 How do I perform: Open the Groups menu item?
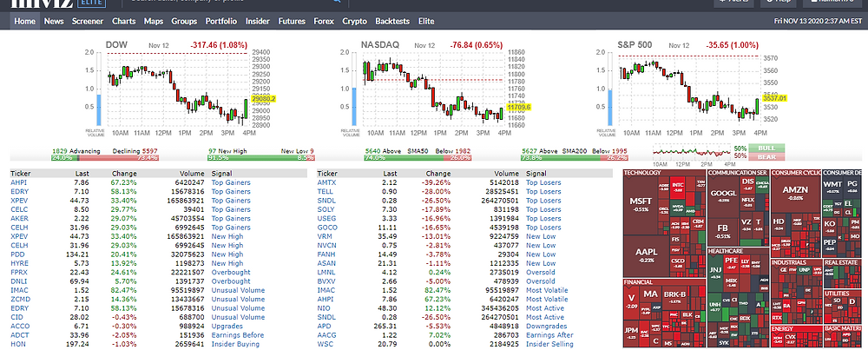point(184,21)
